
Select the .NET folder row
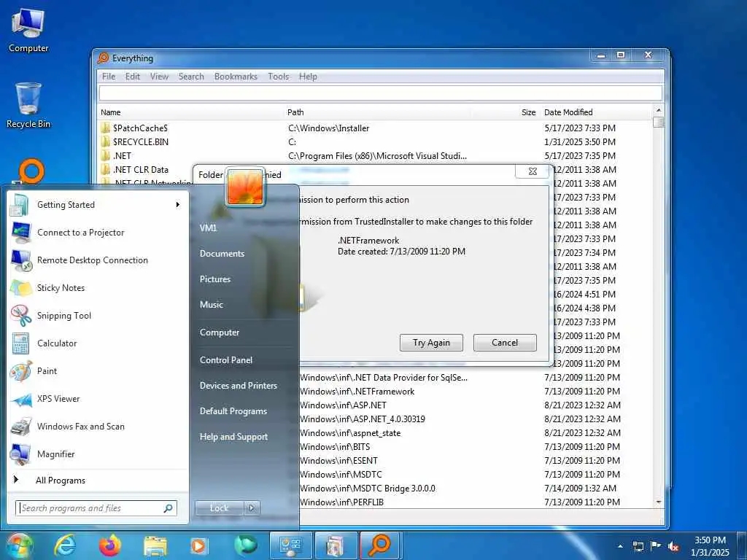point(376,156)
